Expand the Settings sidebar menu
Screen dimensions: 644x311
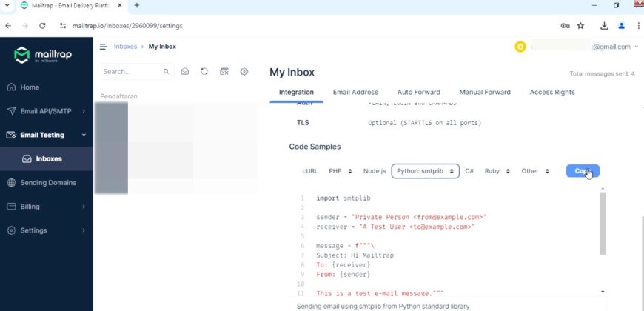[x=47, y=230]
